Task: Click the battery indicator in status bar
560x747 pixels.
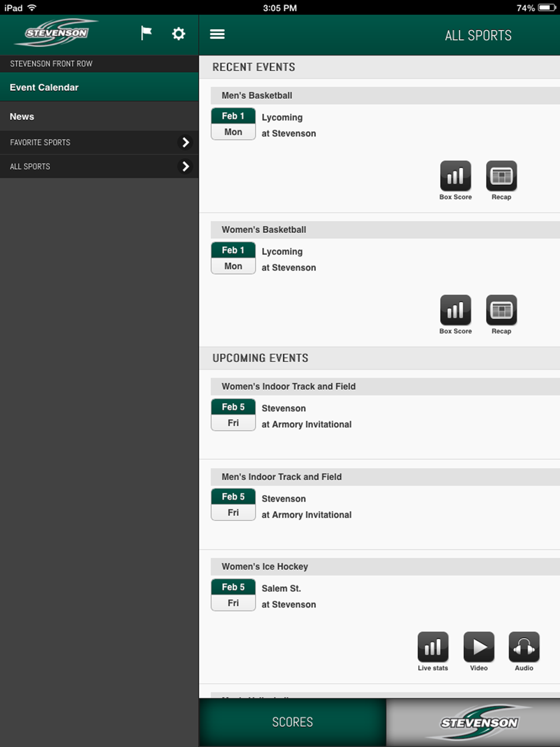Action: coord(547,8)
